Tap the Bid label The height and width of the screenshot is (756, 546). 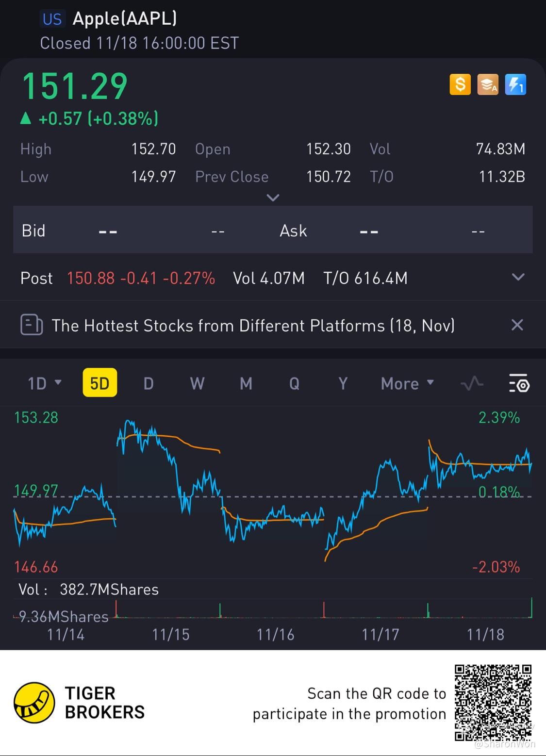(33, 230)
